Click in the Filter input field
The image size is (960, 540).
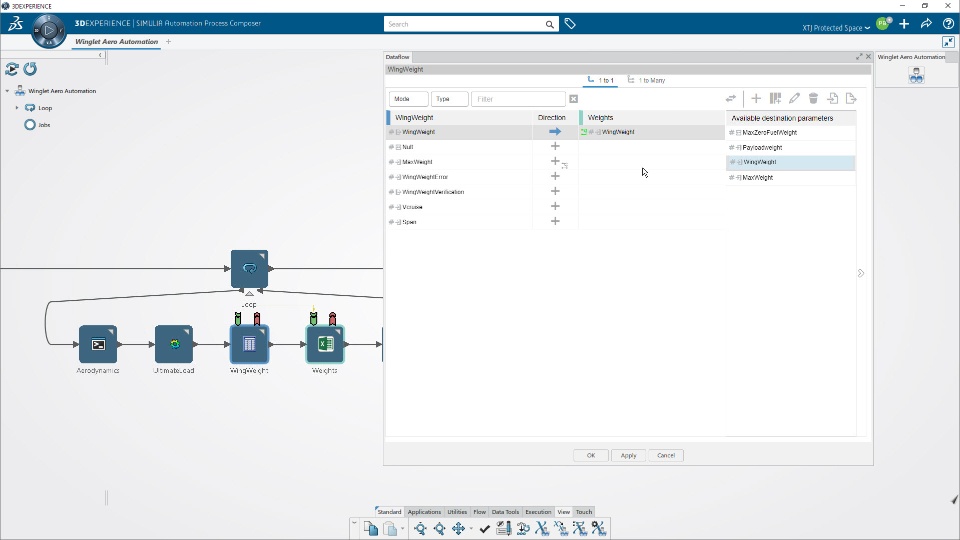pos(518,99)
